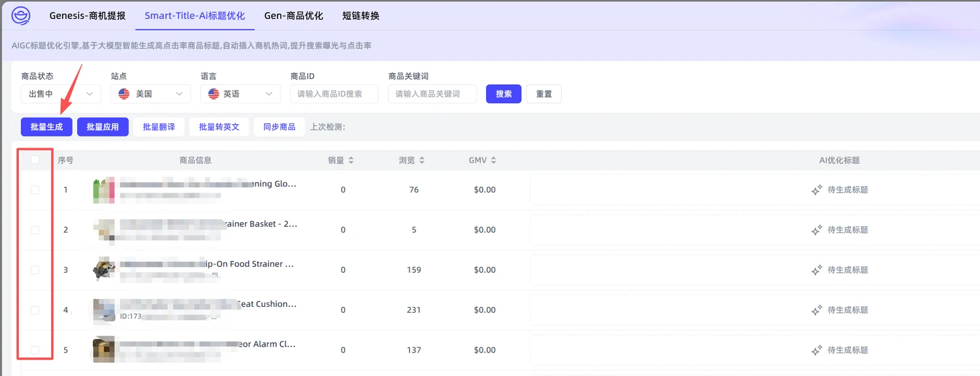Open thumbnail of Clip-On Food Strainer product
This screenshot has width=980, height=376.
pyautogui.click(x=104, y=270)
